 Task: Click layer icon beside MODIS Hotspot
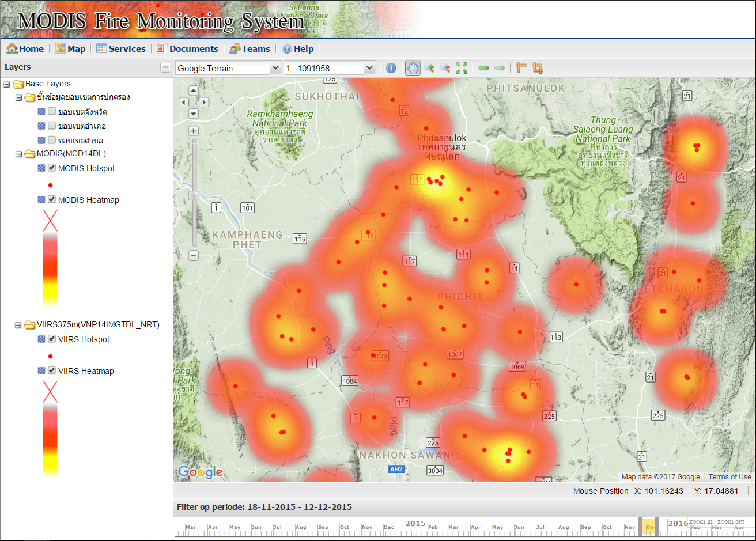click(41, 168)
